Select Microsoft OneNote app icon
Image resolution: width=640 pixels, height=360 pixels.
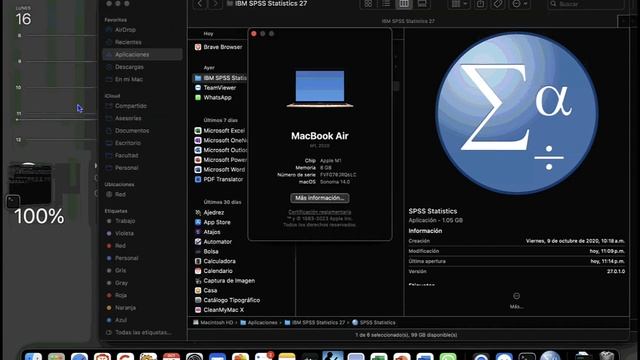tap(198, 140)
